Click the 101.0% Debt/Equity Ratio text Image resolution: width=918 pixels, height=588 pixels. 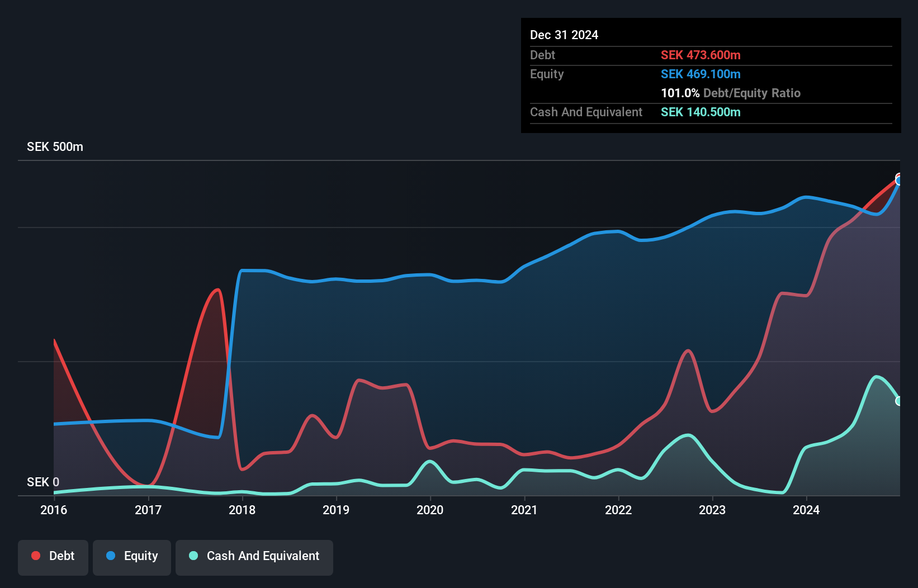pos(731,93)
